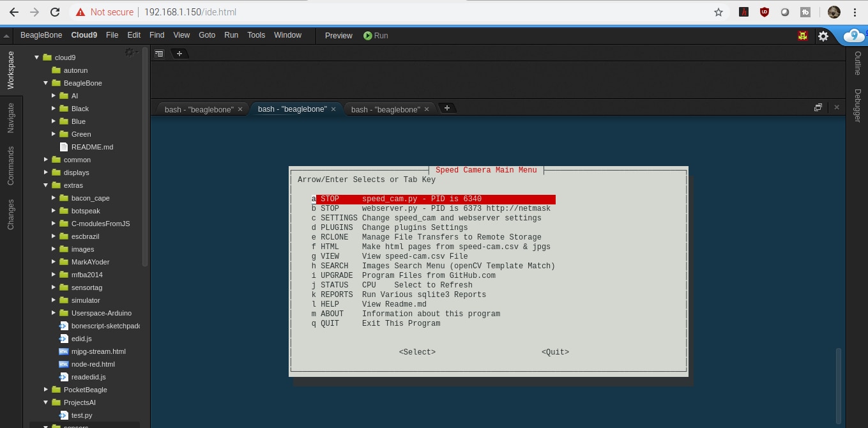Open README.md file icon in tree
Image resolution: width=868 pixels, height=428 pixels.
(x=63, y=147)
